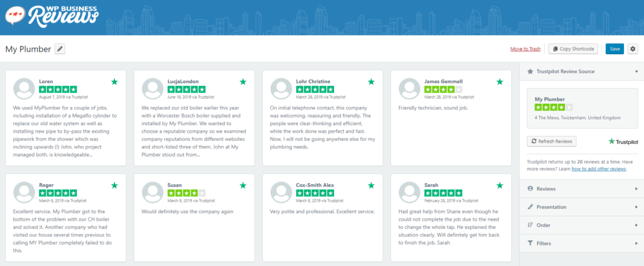Screen dimensions: 644x266
Task: Click the Trustpilot star on Lohr Christine's review
Action: coord(371,82)
